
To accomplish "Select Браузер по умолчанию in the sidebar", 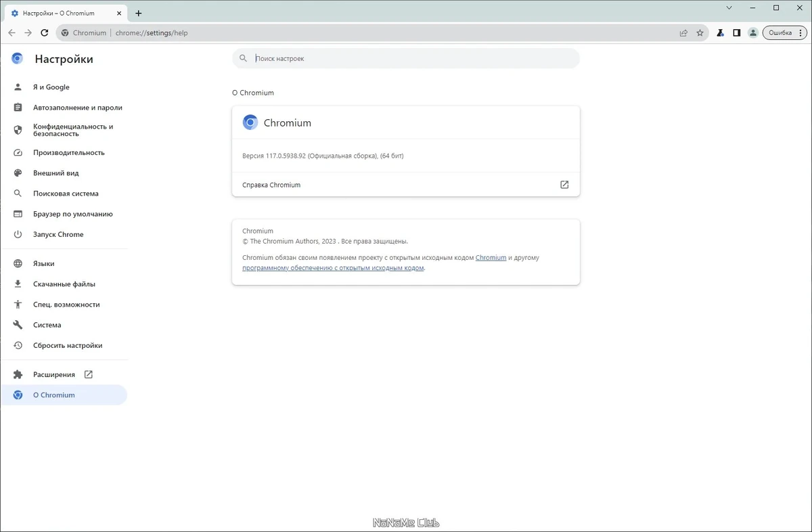I will (64, 214).
